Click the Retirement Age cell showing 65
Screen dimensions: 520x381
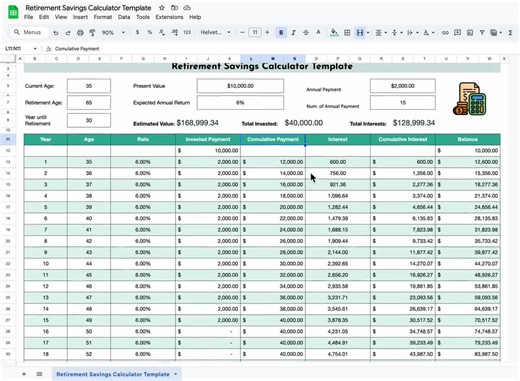[x=89, y=103]
